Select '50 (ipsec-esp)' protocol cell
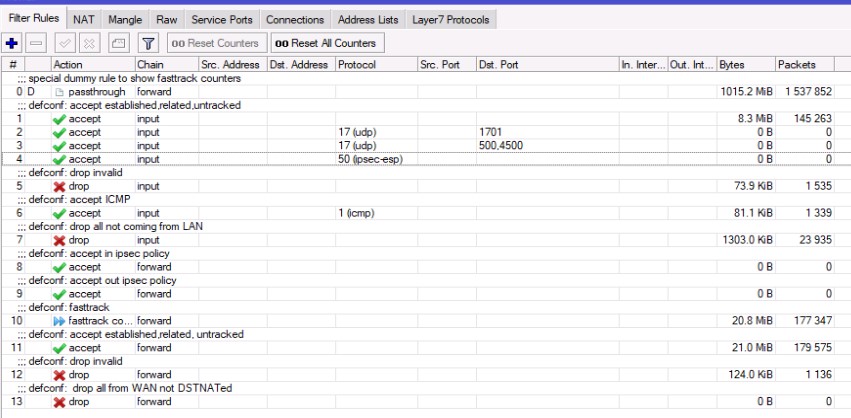This screenshot has height=418, width=851. pos(370,160)
